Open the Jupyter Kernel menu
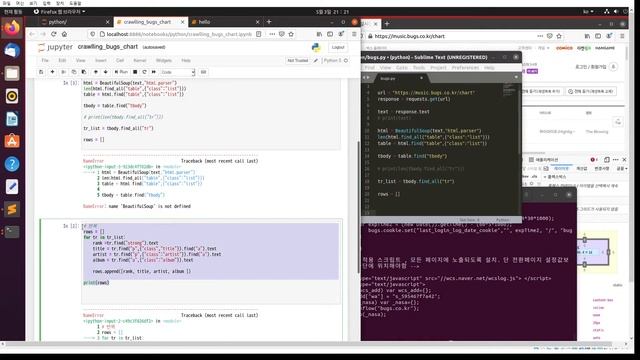The image size is (640, 360). click(x=140, y=60)
